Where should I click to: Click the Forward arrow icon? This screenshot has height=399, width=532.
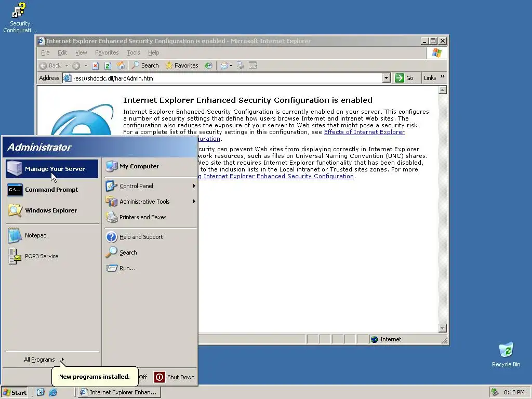(76, 65)
